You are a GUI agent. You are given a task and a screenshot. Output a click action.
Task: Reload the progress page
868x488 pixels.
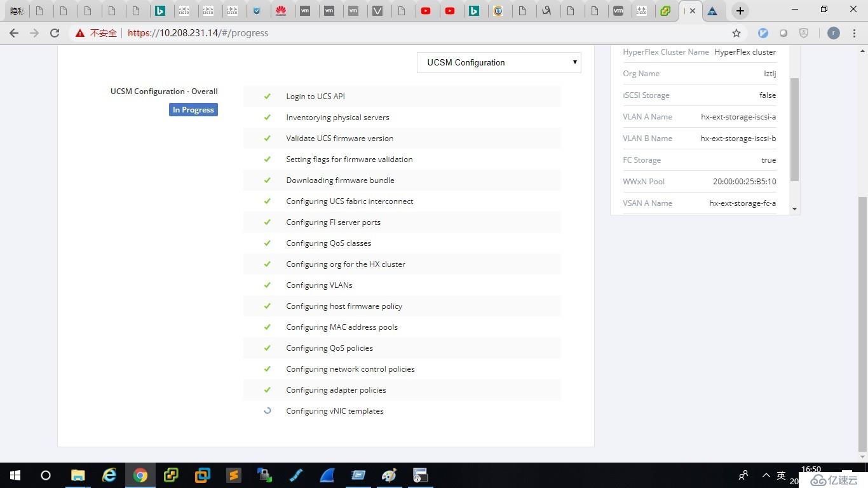tap(55, 33)
